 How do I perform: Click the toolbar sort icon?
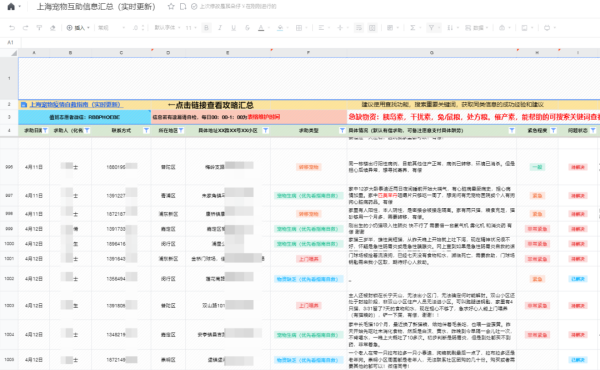pyautogui.click(x=450, y=28)
